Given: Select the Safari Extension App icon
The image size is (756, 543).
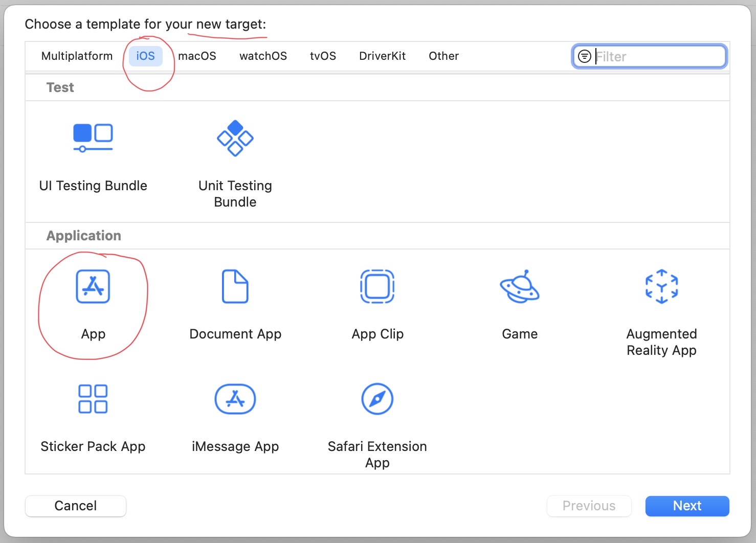Looking at the screenshot, I should pos(377,399).
